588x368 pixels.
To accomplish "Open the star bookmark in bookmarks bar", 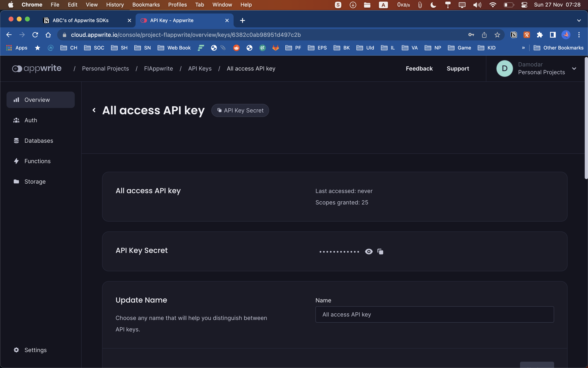I will point(37,48).
